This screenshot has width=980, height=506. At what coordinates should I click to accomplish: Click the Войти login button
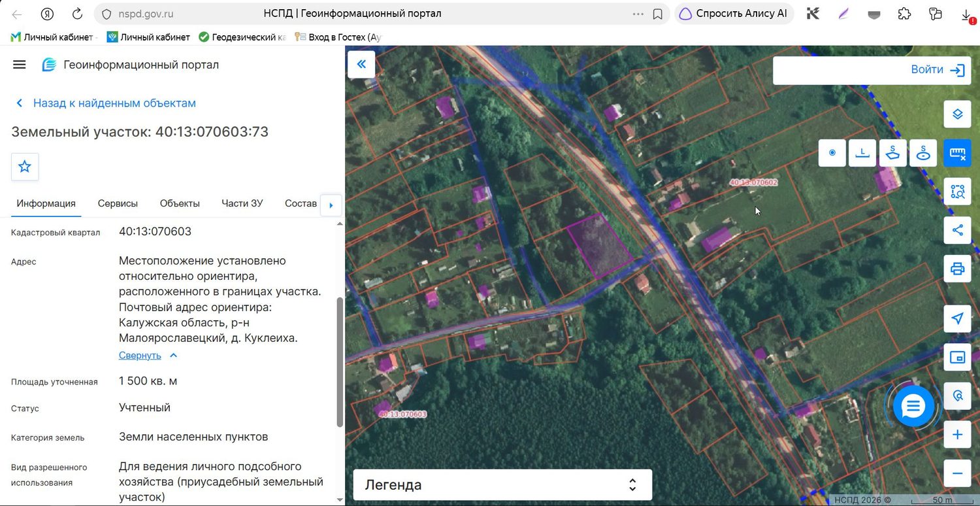point(938,70)
